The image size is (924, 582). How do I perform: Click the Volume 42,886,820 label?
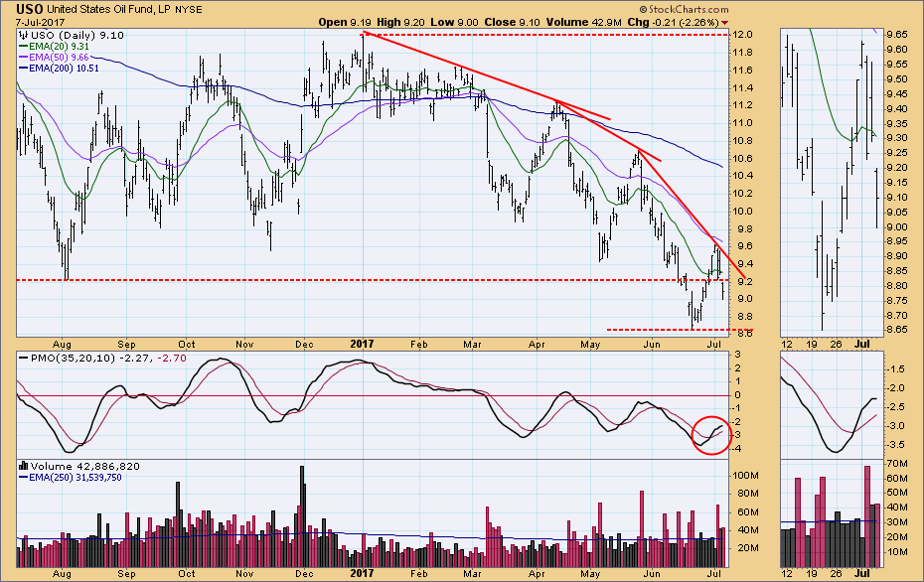tap(85, 467)
